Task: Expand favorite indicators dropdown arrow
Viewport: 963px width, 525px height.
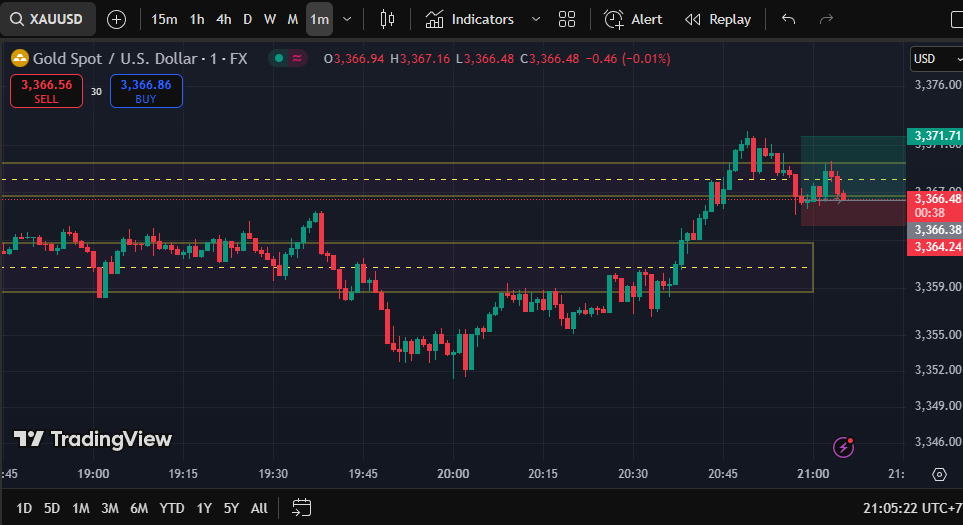Action: click(x=536, y=20)
